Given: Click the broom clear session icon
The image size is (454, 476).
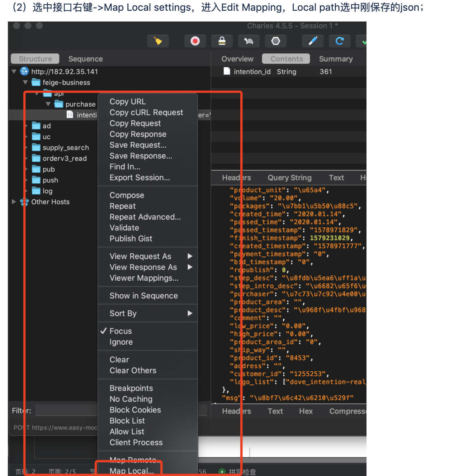Looking at the screenshot, I should coord(158,41).
